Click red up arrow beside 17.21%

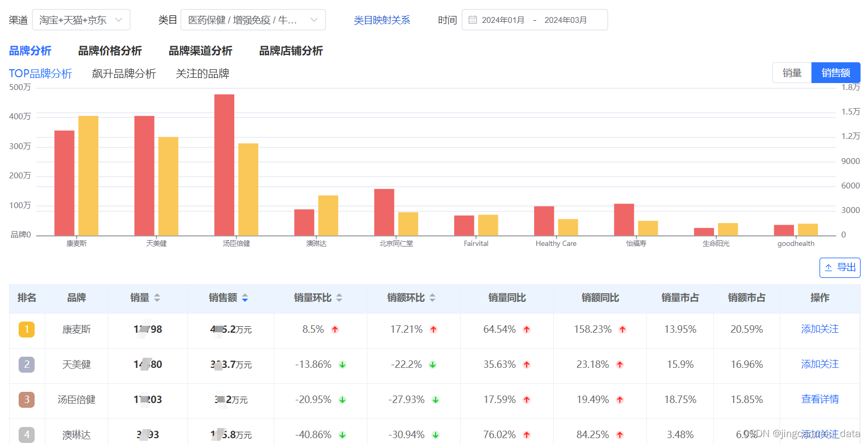[x=433, y=330]
